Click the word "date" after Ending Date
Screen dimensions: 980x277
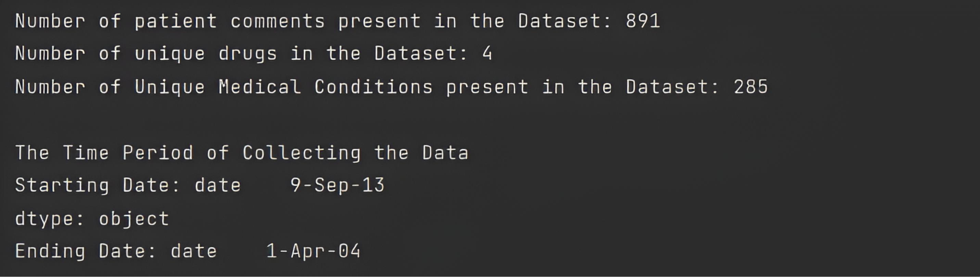point(194,251)
